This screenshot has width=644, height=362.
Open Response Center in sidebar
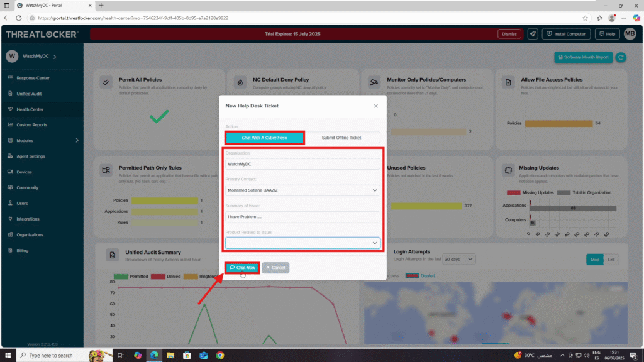click(x=33, y=78)
